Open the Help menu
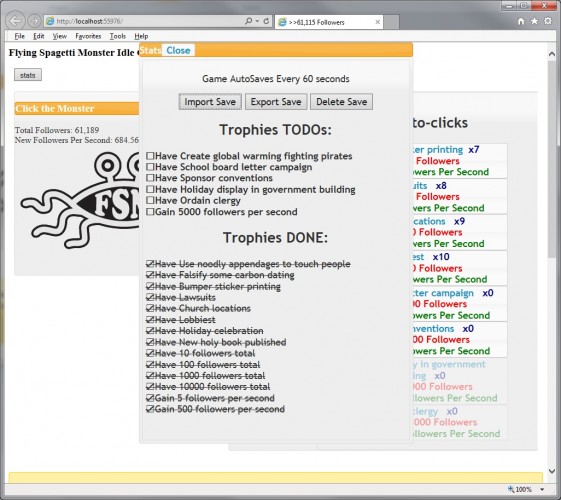 coord(141,36)
